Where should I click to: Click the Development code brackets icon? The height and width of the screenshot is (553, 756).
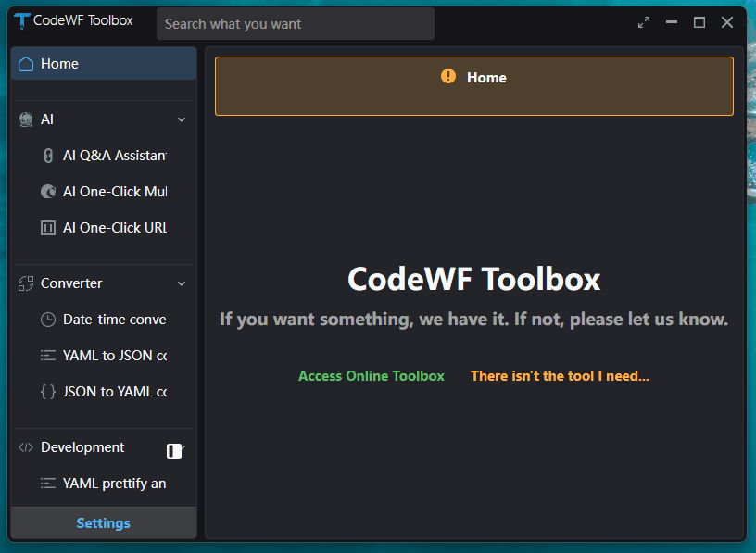[26, 447]
